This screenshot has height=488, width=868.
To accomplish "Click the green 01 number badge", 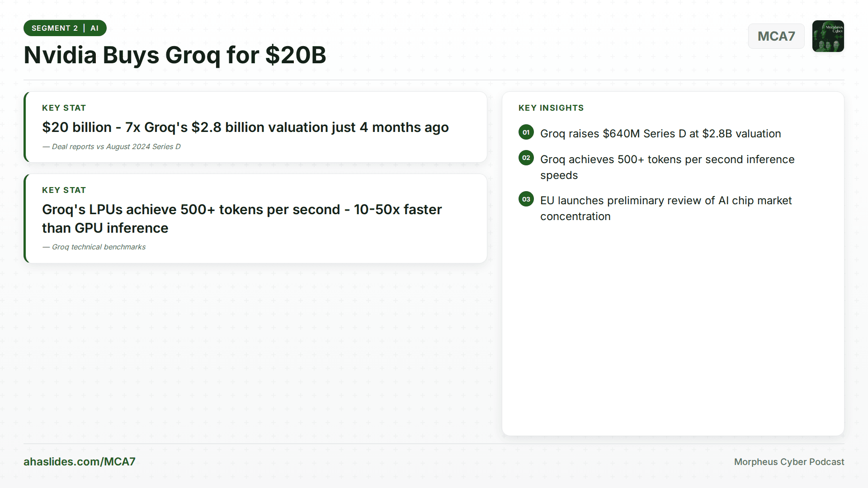I will 526,132.
